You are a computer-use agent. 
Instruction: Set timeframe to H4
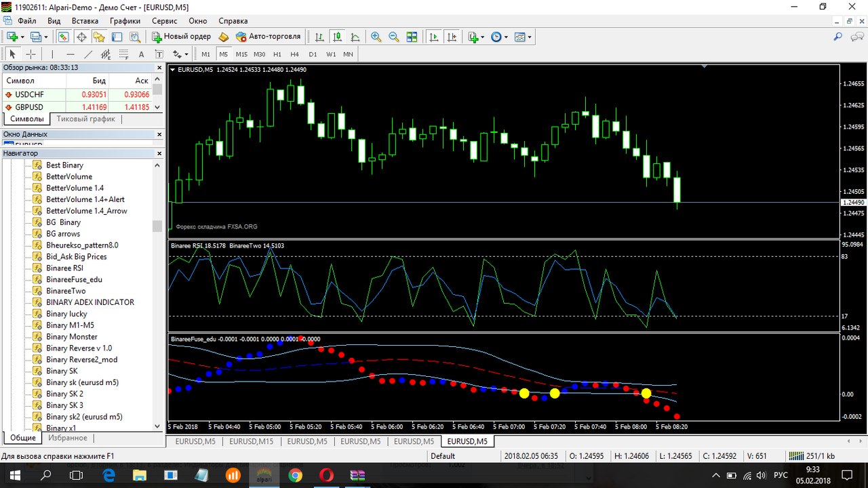[x=295, y=54]
